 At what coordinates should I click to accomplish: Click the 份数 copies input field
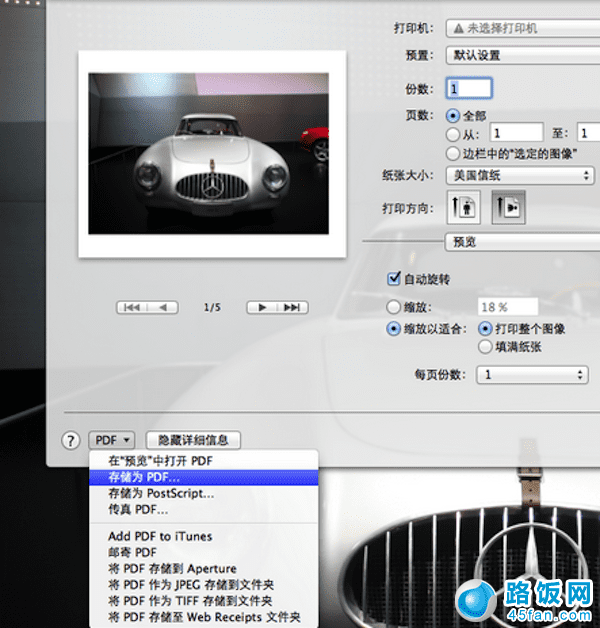click(469, 88)
